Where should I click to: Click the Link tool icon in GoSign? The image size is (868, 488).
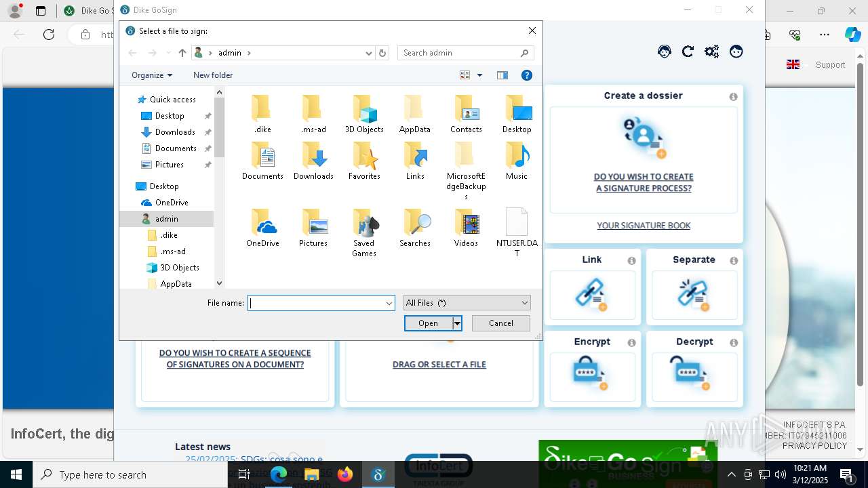[x=591, y=295]
